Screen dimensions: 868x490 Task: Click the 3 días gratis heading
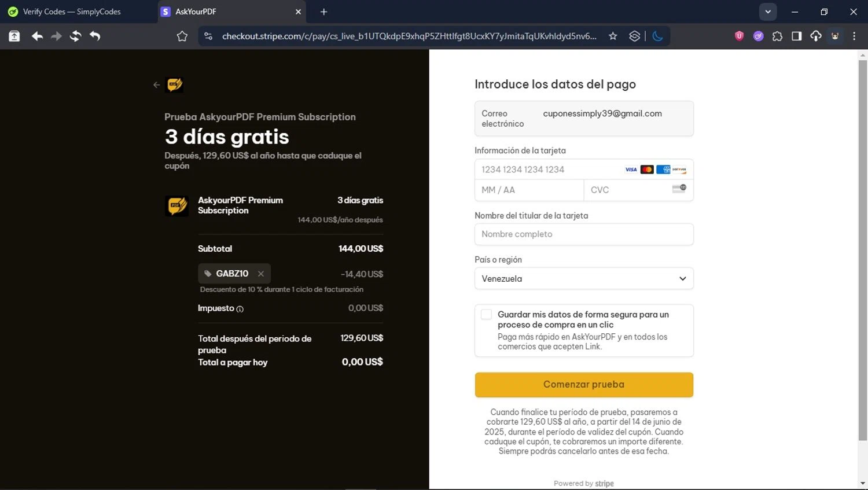227,137
